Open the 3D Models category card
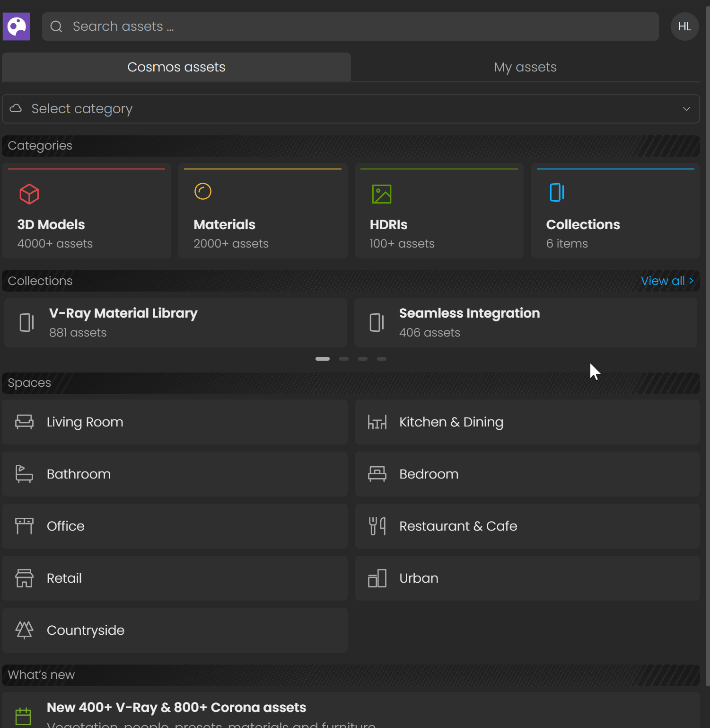Viewport: 710px width, 728px height. 87,211
